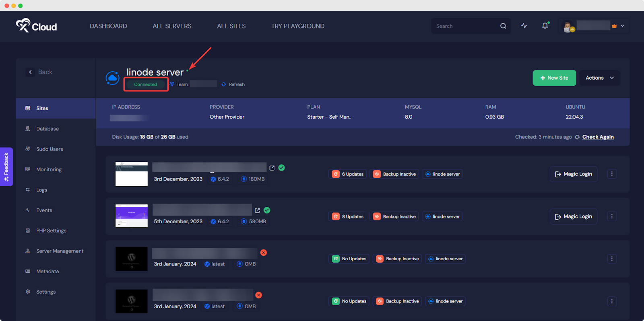Open the Feedback side tab
Viewport: 644px width, 321px height.
(6, 167)
